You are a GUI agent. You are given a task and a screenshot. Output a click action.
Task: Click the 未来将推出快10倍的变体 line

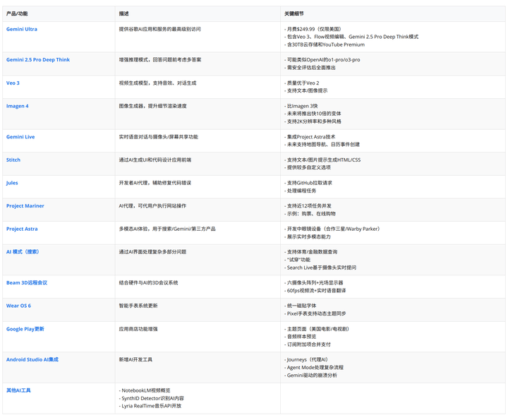pyautogui.click(x=313, y=114)
